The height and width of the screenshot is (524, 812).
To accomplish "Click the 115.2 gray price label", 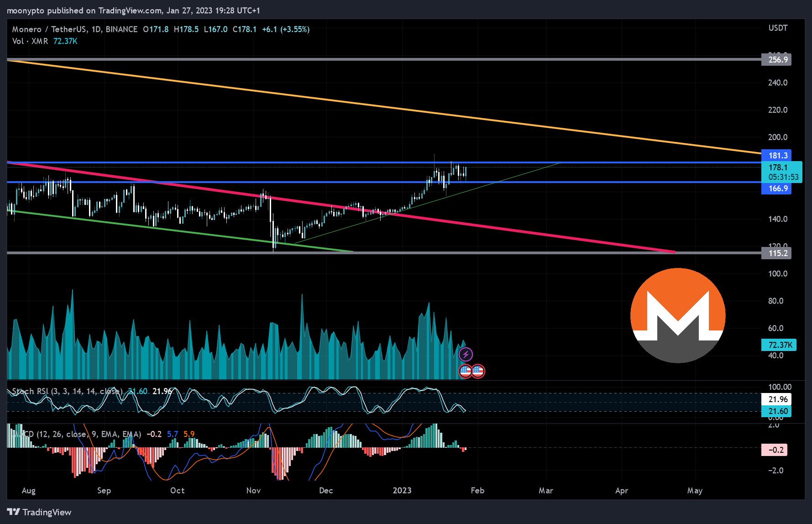I will click(x=776, y=253).
